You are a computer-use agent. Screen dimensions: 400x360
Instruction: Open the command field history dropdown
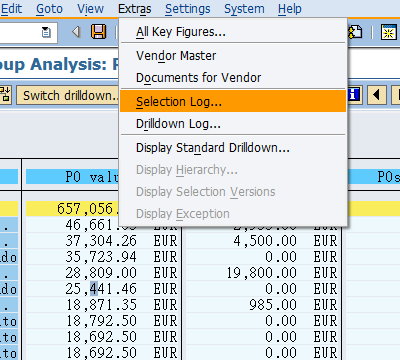tap(46, 32)
